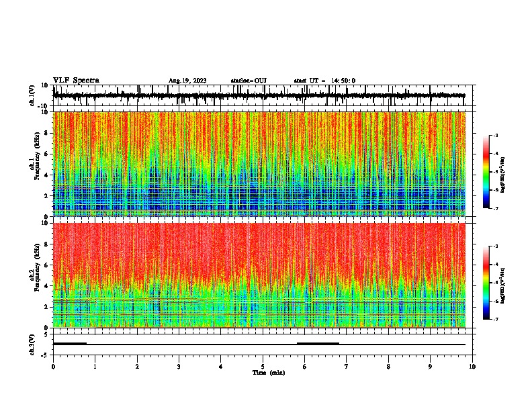Click the time axis tick label "8"
This screenshot has height=411, width=532.
point(388,367)
